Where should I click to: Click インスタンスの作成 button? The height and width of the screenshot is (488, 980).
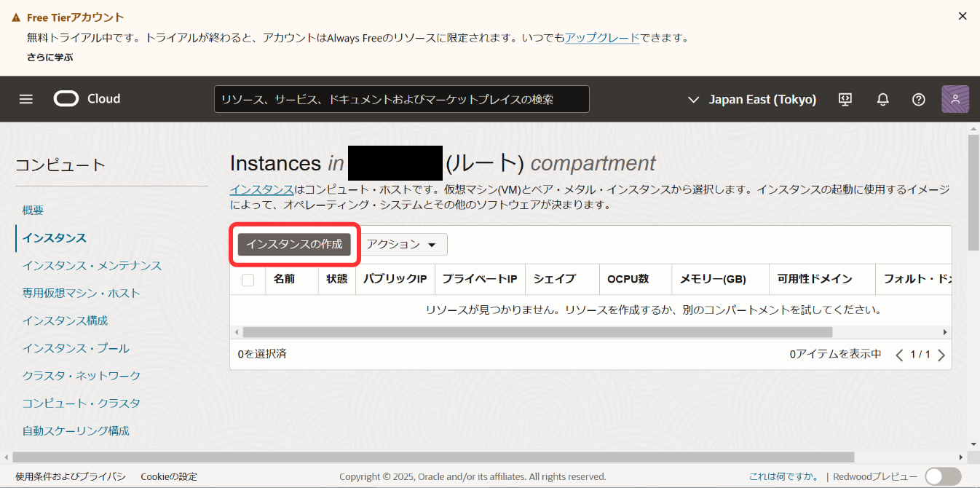(x=294, y=245)
